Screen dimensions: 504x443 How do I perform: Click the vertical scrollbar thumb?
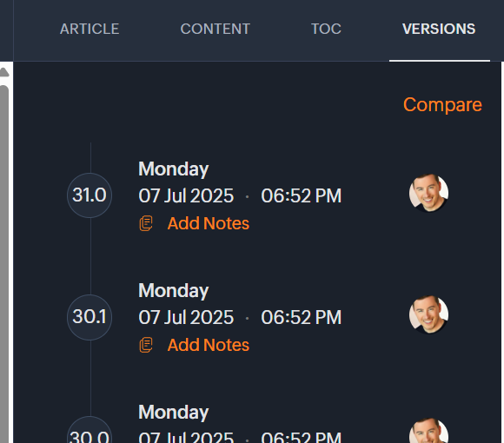pyautogui.click(x=4, y=264)
